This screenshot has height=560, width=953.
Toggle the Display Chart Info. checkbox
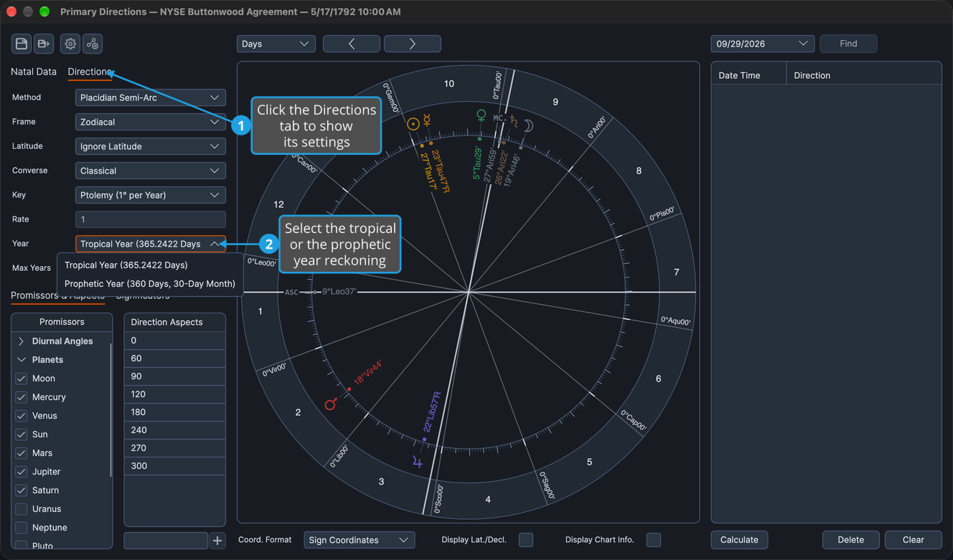tap(654, 540)
